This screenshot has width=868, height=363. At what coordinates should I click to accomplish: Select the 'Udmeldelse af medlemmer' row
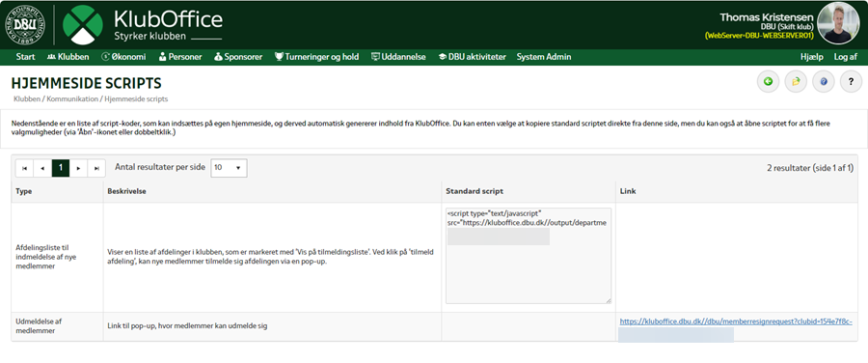(435, 326)
